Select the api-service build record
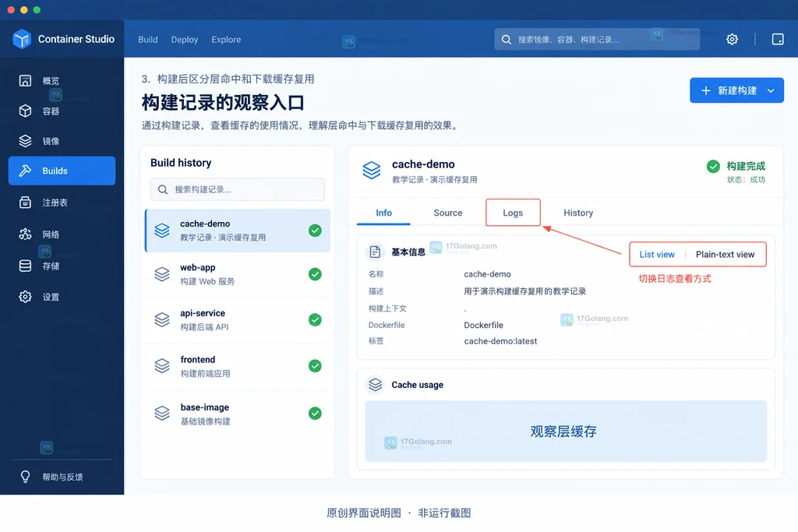The width and height of the screenshot is (798, 532). [x=238, y=320]
